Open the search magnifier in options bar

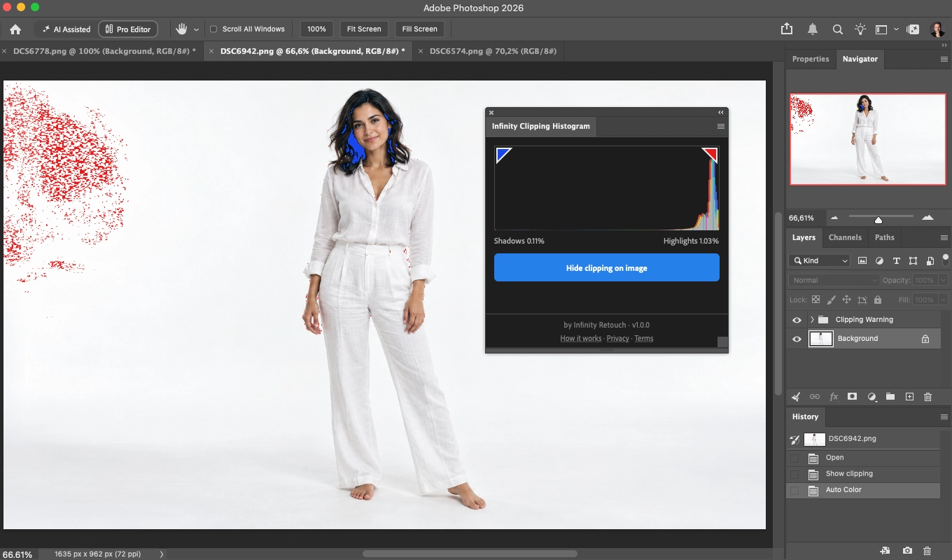[837, 29]
